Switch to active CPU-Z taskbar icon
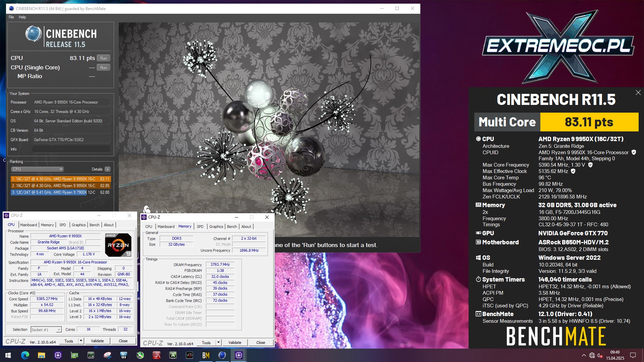This screenshot has width=644, height=362. point(239,355)
